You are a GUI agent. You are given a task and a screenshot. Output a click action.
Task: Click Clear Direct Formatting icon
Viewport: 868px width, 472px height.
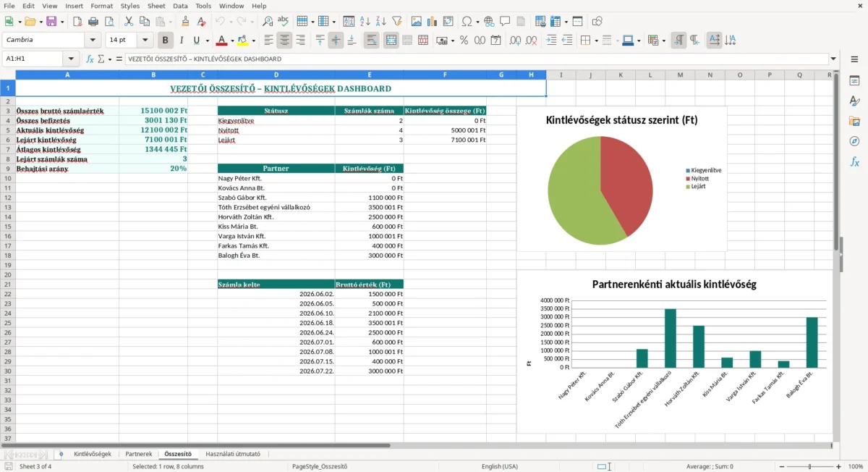(202, 21)
